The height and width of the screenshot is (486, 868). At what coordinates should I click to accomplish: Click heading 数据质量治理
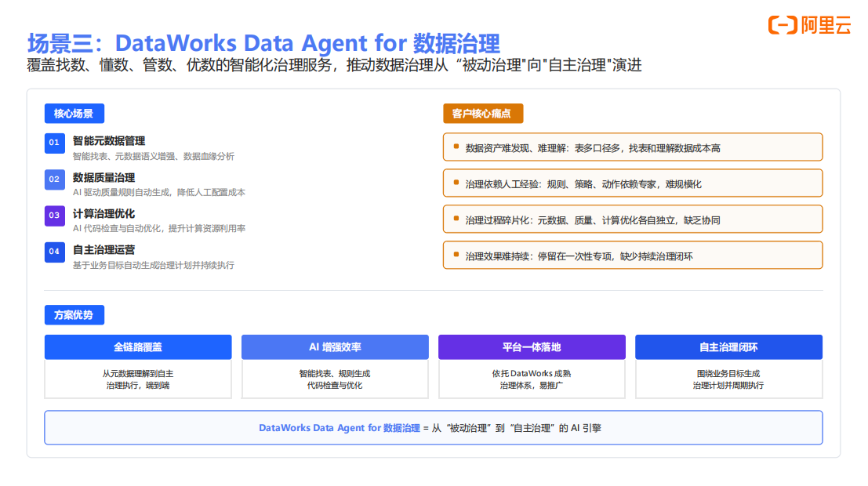[104, 178]
